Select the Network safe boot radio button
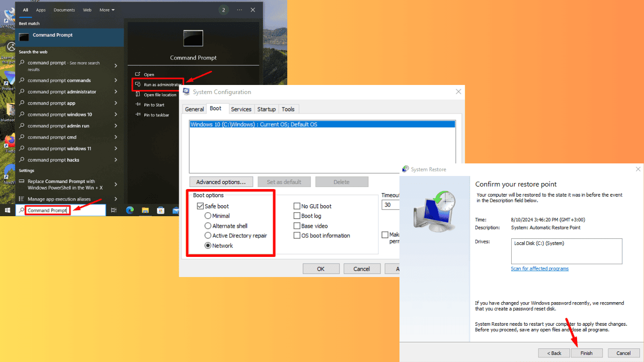 click(208, 245)
